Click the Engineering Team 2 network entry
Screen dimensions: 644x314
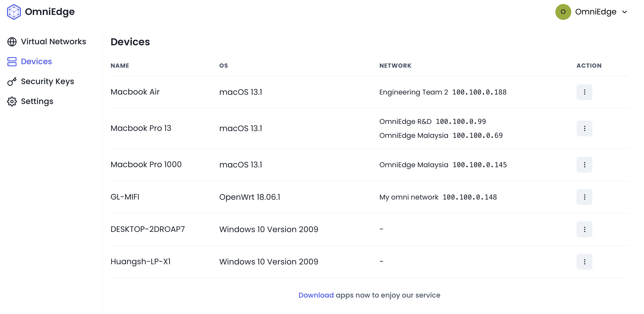[413, 92]
